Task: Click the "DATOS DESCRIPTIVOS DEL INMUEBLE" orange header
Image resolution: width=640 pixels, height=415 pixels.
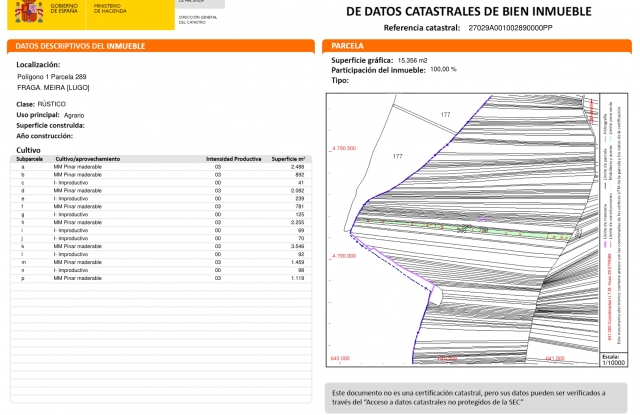Action: pyautogui.click(x=161, y=46)
